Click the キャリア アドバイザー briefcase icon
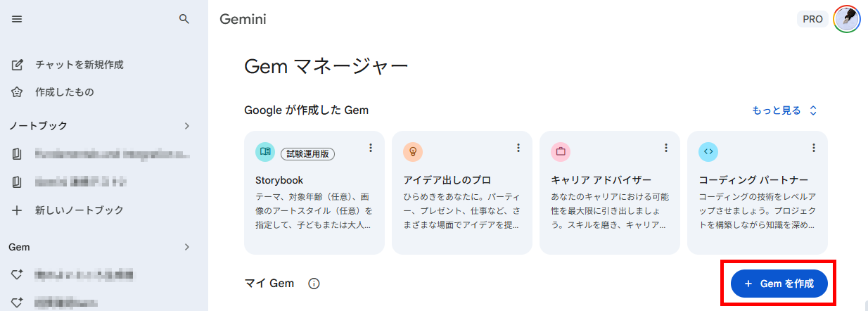 [561, 151]
